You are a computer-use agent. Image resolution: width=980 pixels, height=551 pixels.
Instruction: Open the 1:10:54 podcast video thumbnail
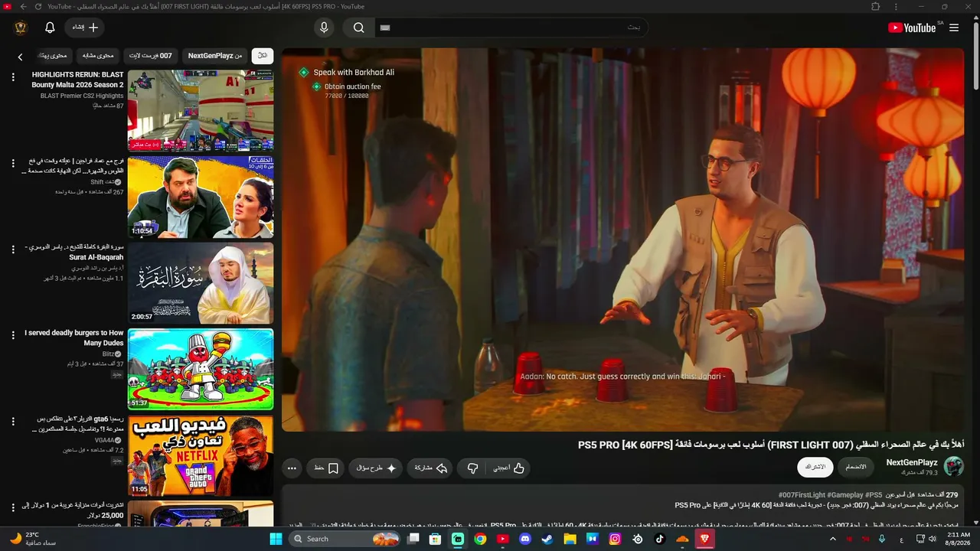point(201,197)
